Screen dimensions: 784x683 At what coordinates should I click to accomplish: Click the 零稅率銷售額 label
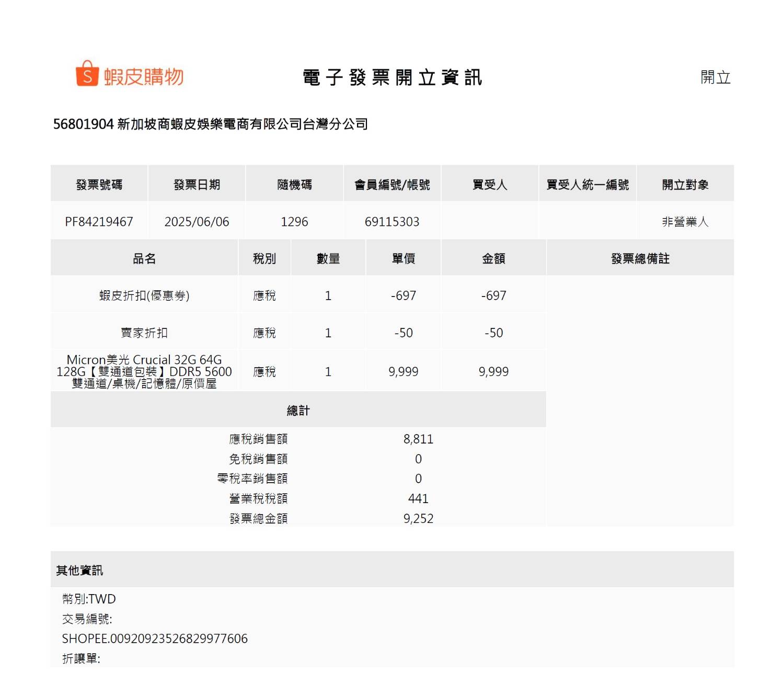253,479
